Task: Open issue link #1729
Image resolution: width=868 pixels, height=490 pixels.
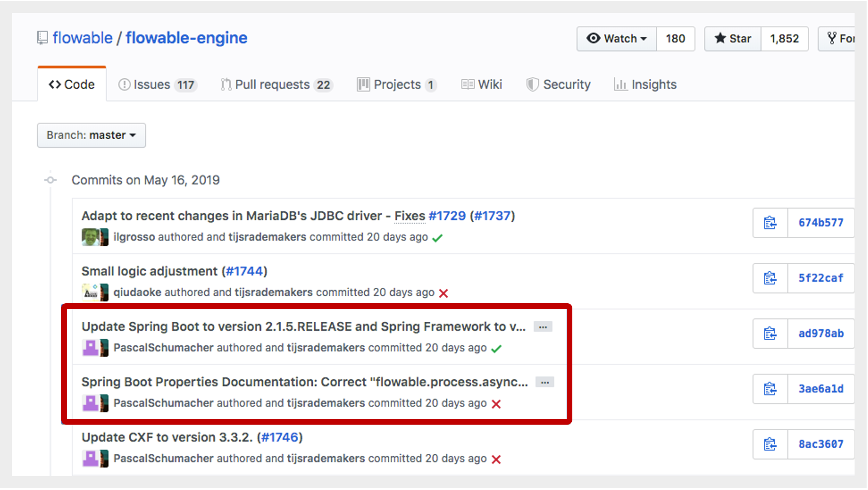Action: [447, 216]
